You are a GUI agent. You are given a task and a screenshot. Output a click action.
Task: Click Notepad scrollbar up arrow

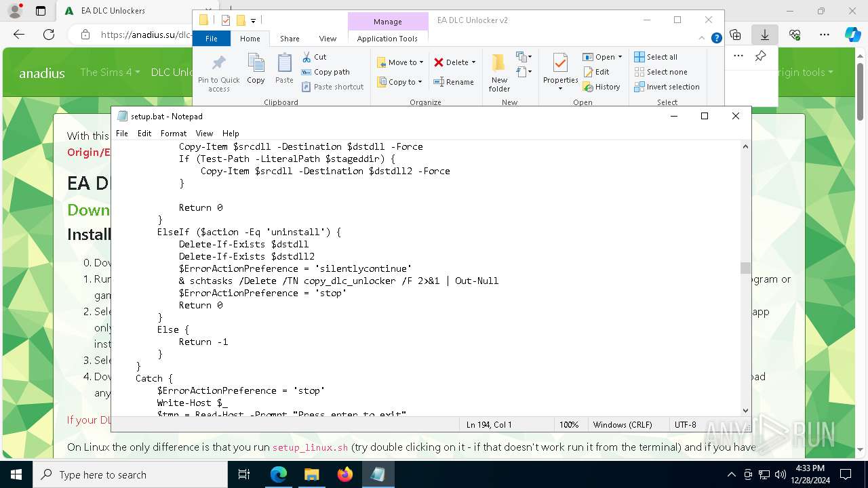click(745, 146)
